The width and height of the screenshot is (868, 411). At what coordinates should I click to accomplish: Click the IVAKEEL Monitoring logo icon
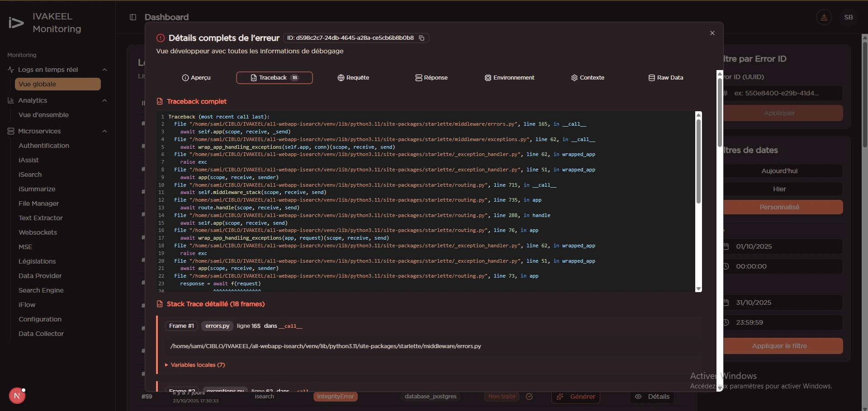click(16, 23)
